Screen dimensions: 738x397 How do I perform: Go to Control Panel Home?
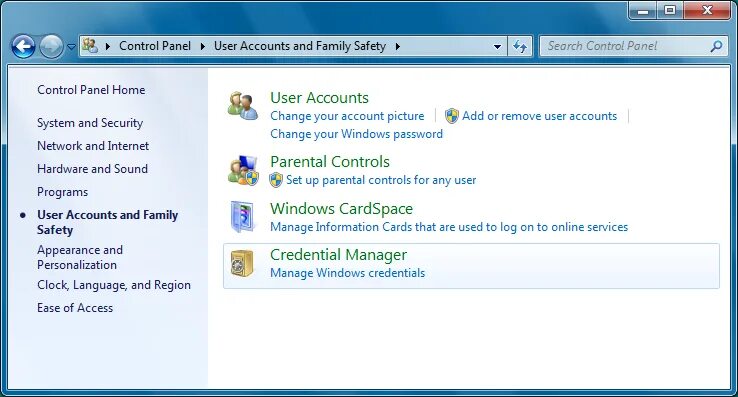click(x=91, y=89)
